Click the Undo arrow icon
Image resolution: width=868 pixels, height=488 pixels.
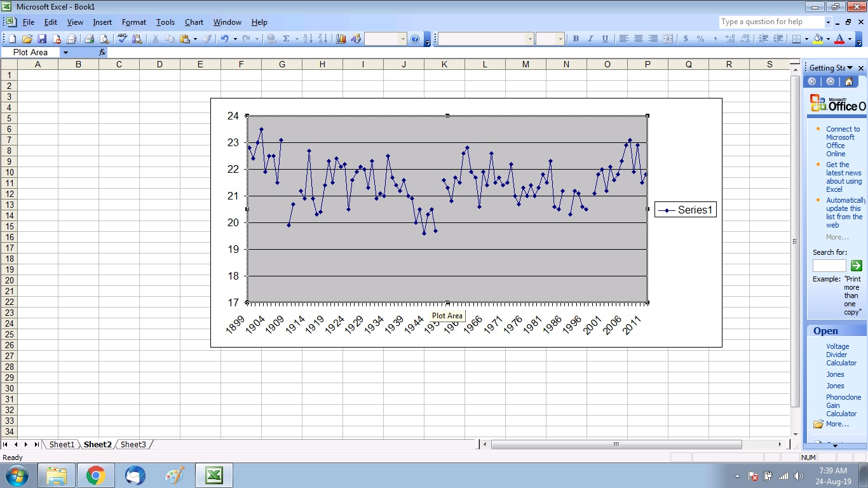pyautogui.click(x=225, y=39)
